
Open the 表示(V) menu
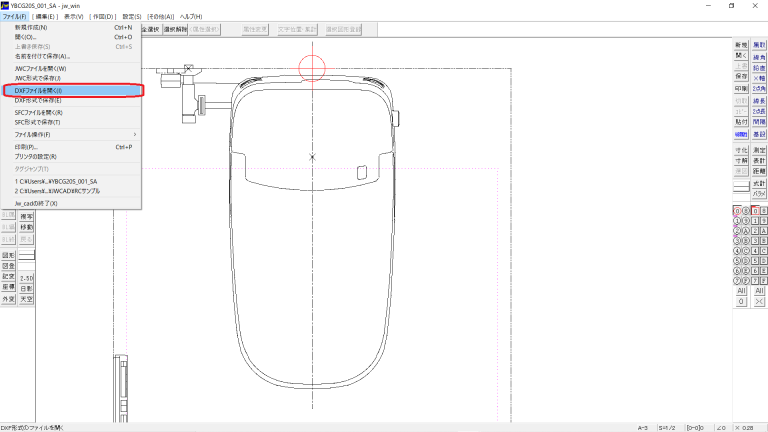coord(73,17)
